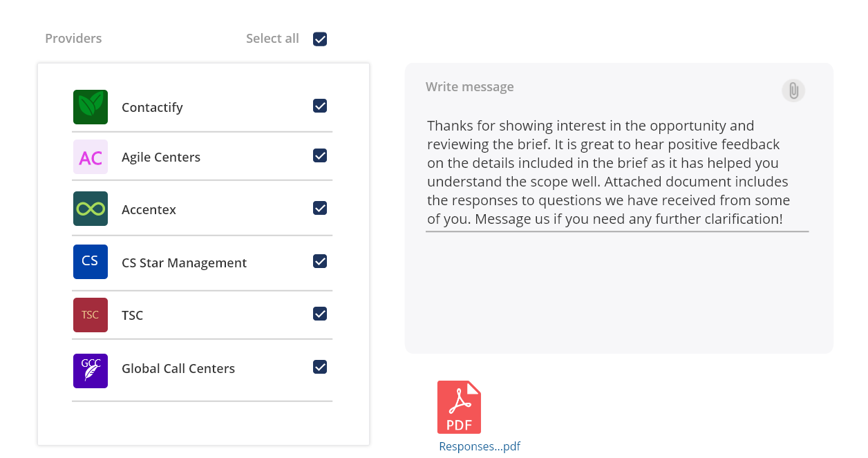Uncheck the Select all checkbox

click(x=319, y=39)
